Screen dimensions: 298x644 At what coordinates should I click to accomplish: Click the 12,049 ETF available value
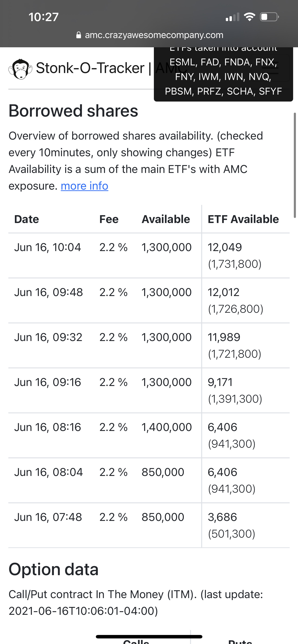pyautogui.click(x=225, y=248)
